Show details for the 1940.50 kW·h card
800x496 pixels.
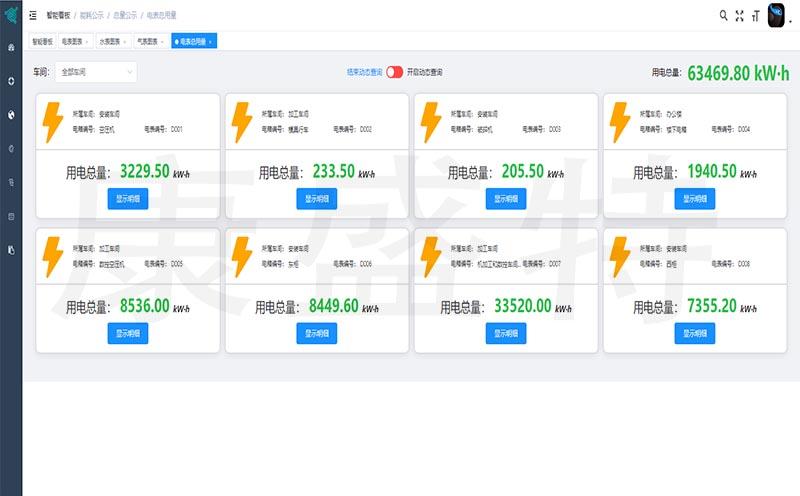[695, 199]
